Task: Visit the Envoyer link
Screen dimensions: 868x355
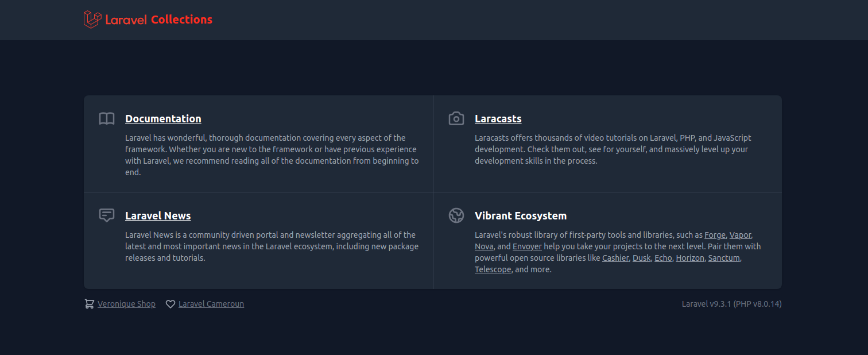Action: tap(527, 246)
